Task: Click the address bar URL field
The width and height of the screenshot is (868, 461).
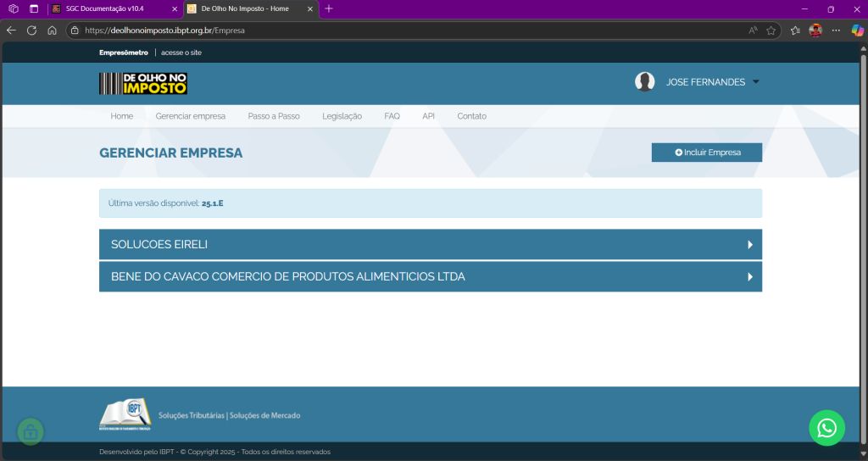Action: (409, 31)
